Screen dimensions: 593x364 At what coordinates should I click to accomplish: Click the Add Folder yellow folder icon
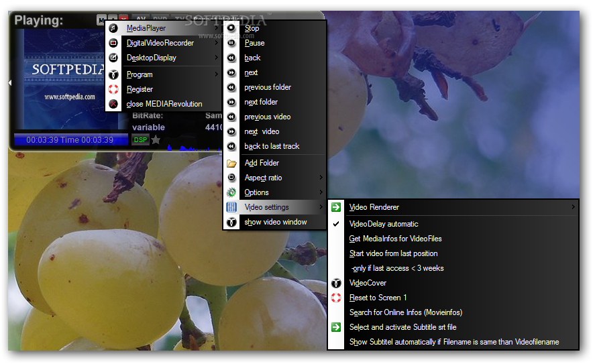[231, 163]
